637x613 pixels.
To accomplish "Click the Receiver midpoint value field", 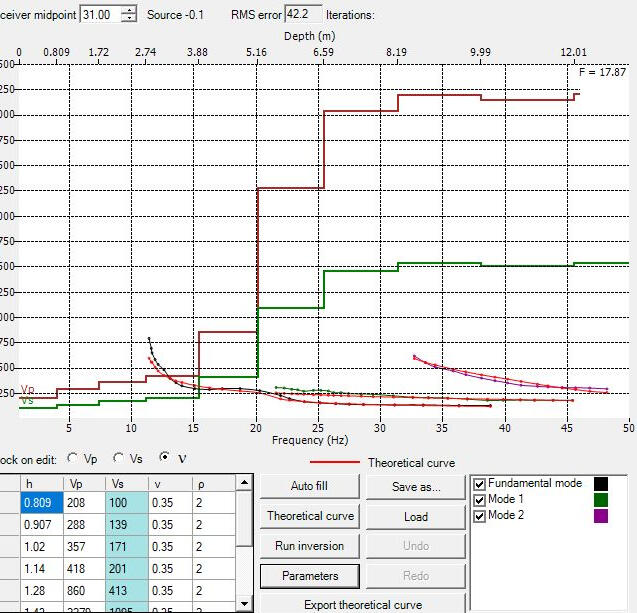I will click(x=99, y=15).
